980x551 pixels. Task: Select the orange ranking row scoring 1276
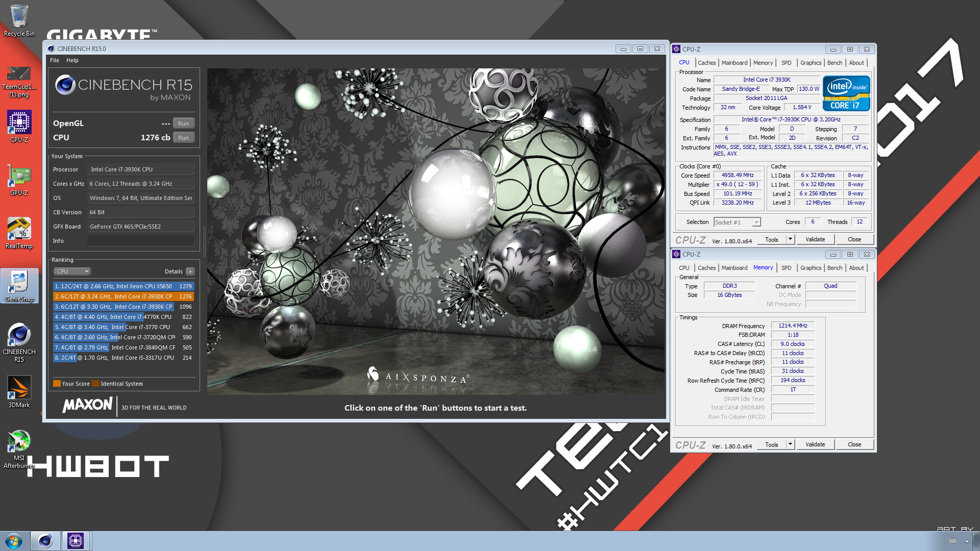(124, 296)
